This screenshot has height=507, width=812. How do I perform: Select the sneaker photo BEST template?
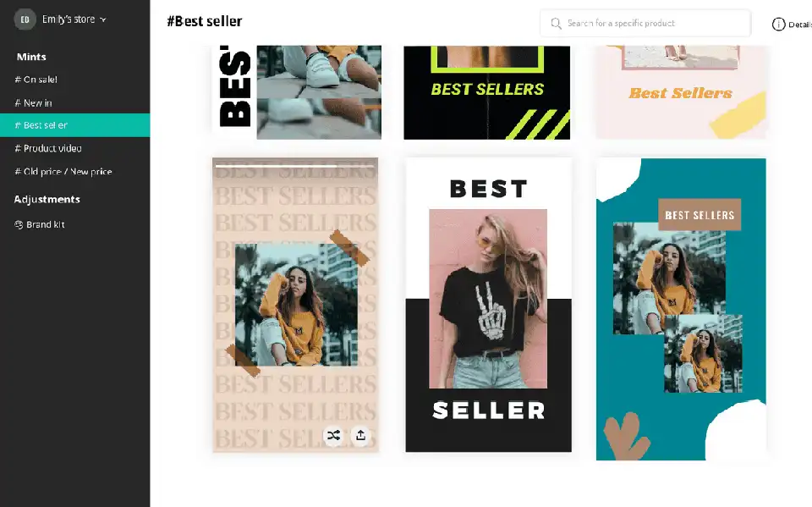[x=297, y=92]
